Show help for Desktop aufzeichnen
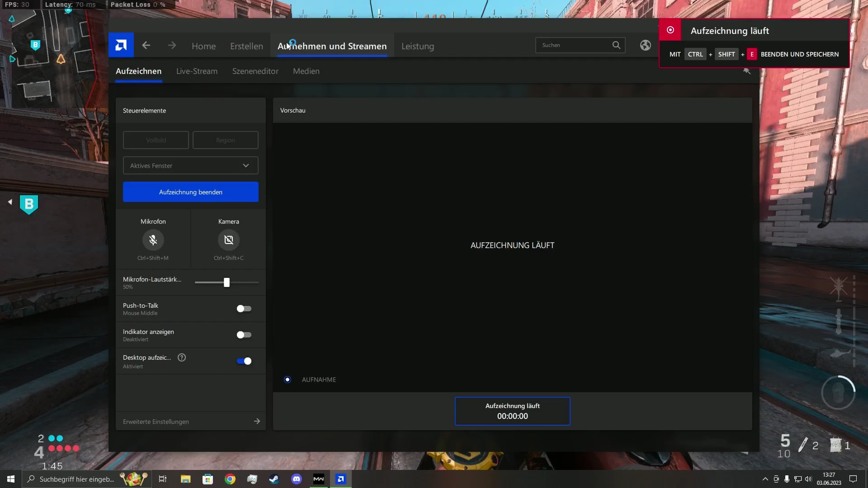The image size is (868, 488). point(182,357)
